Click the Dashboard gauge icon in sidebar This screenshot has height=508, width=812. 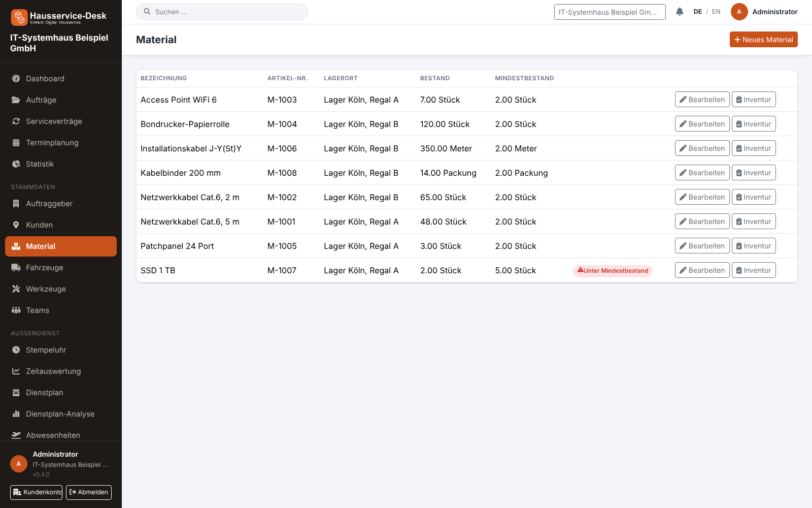16,79
